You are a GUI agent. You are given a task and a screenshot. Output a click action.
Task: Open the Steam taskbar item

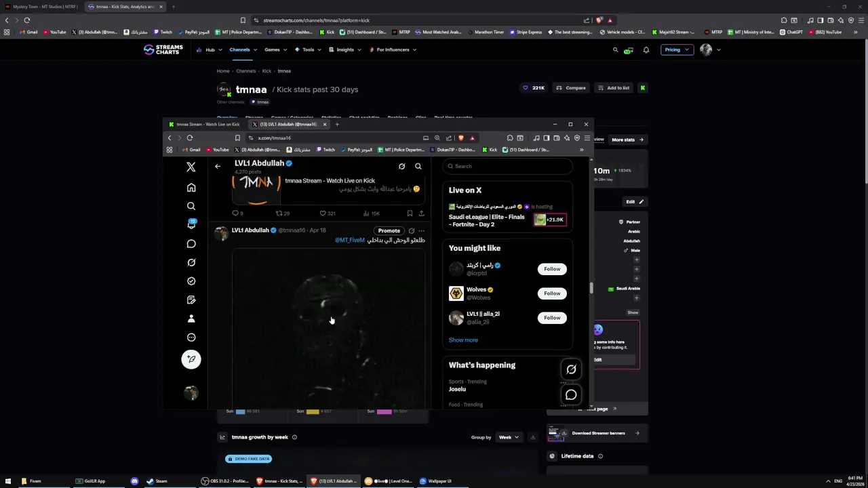point(157,481)
